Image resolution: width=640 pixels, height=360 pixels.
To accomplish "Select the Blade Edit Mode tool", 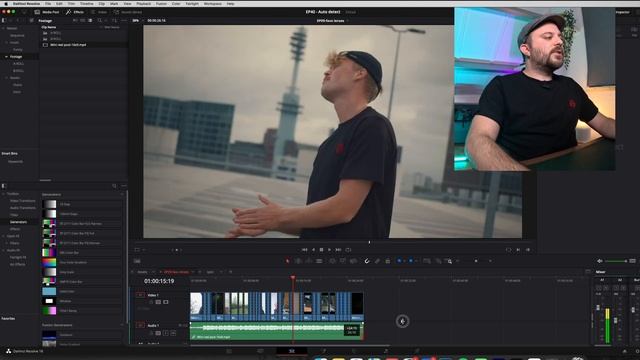I will click(x=319, y=261).
